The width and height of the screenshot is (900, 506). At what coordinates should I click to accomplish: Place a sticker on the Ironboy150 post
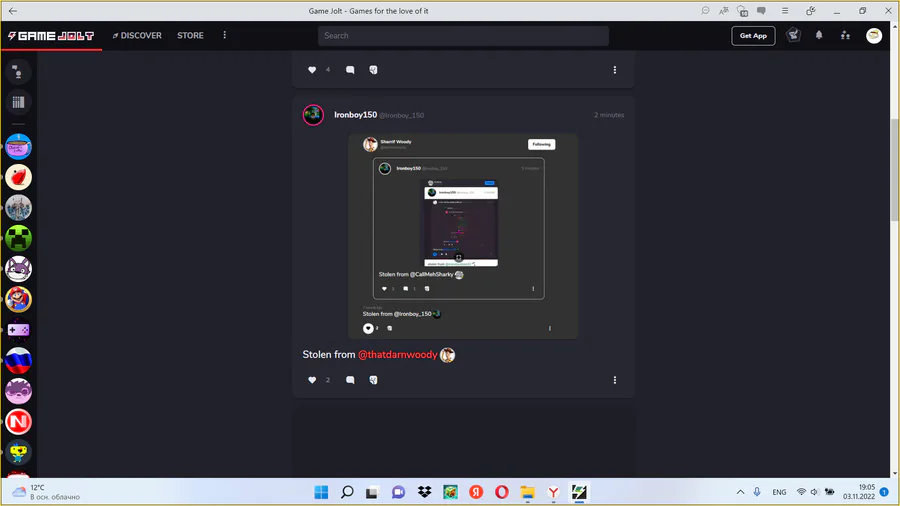tap(373, 380)
